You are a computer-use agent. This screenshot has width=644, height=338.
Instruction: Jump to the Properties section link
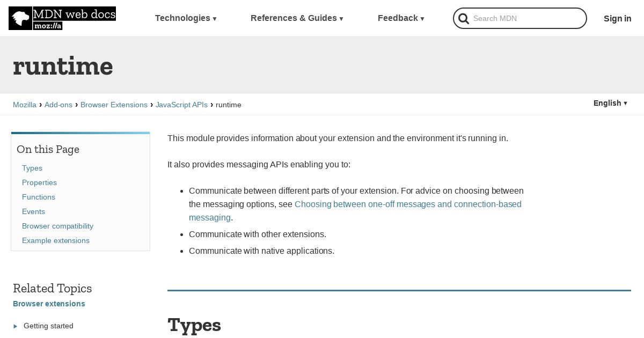[39, 182]
